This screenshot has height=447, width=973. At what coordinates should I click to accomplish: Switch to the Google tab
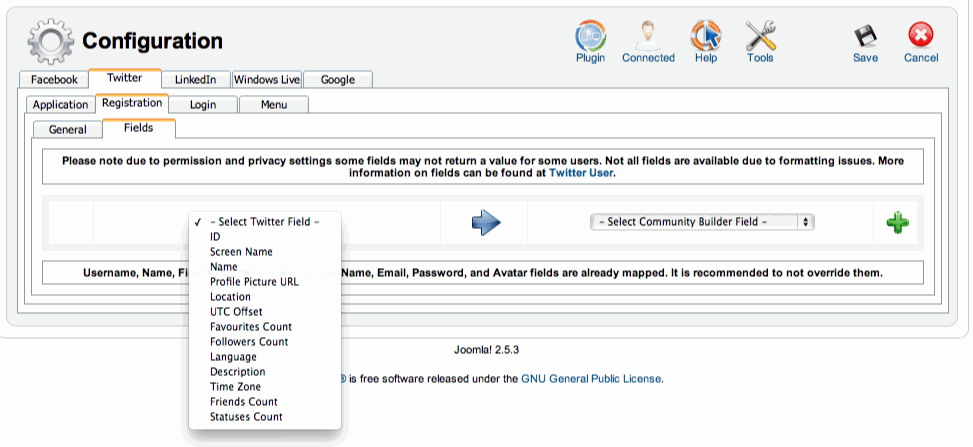click(338, 79)
